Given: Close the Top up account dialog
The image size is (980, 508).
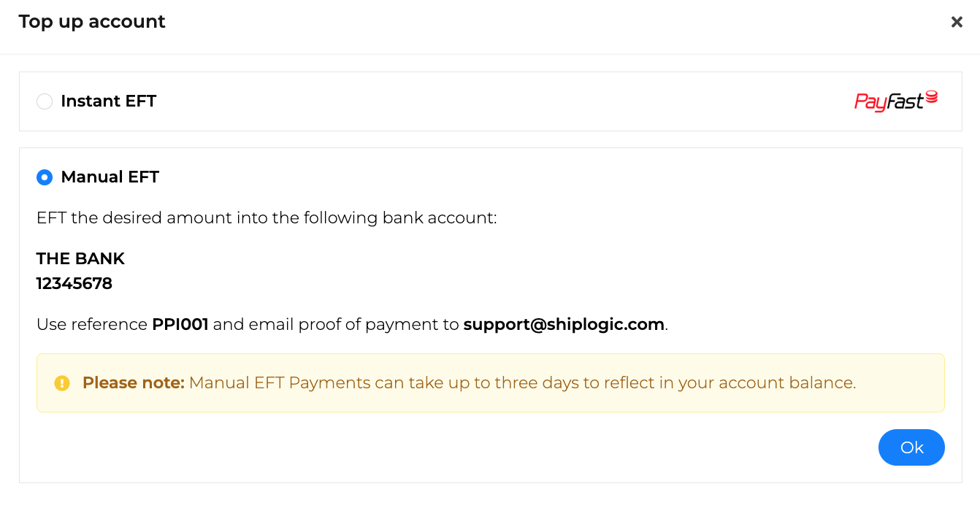Looking at the screenshot, I should [957, 22].
